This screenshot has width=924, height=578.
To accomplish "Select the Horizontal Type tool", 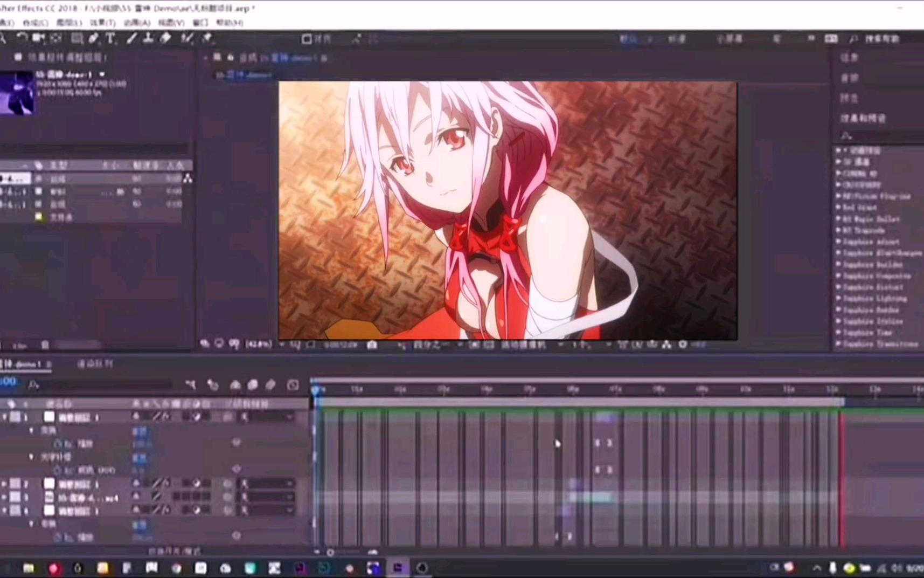I will [x=110, y=38].
